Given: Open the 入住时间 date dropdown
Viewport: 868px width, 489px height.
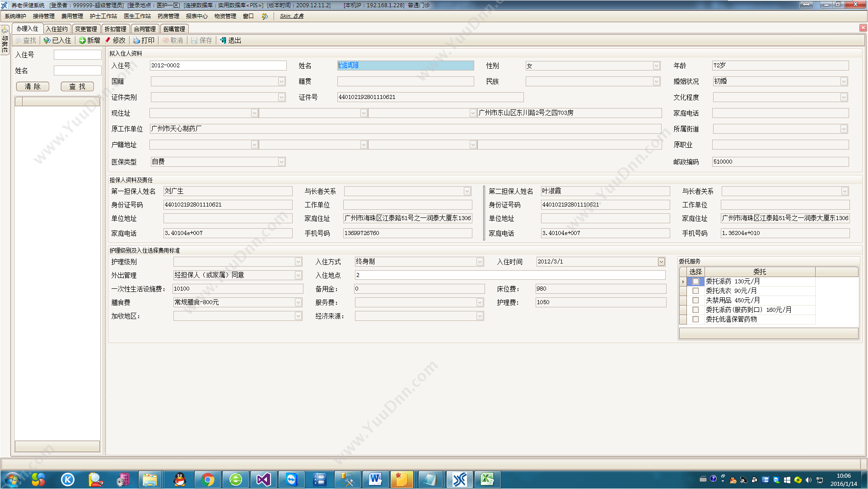Looking at the screenshot, I should (661, 262).
